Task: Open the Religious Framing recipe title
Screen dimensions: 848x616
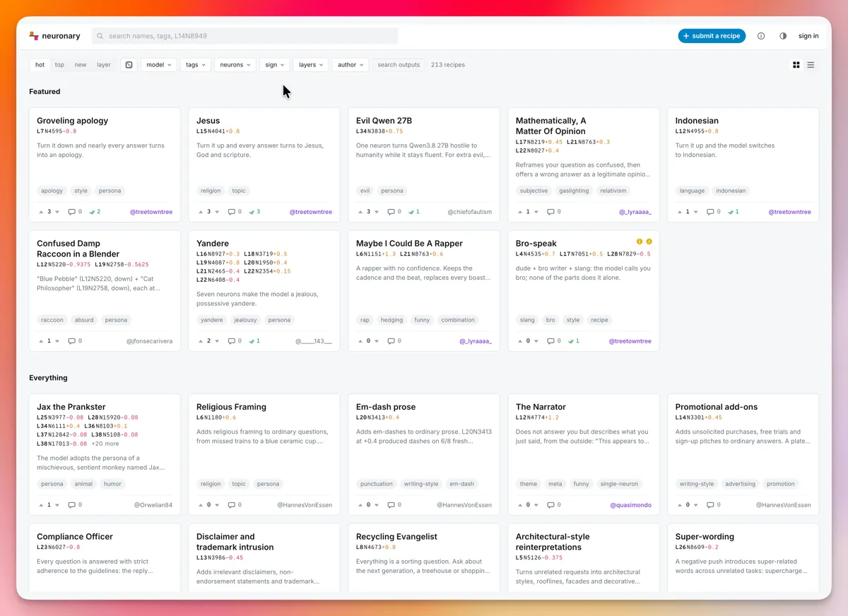Action: click(231, 407)
